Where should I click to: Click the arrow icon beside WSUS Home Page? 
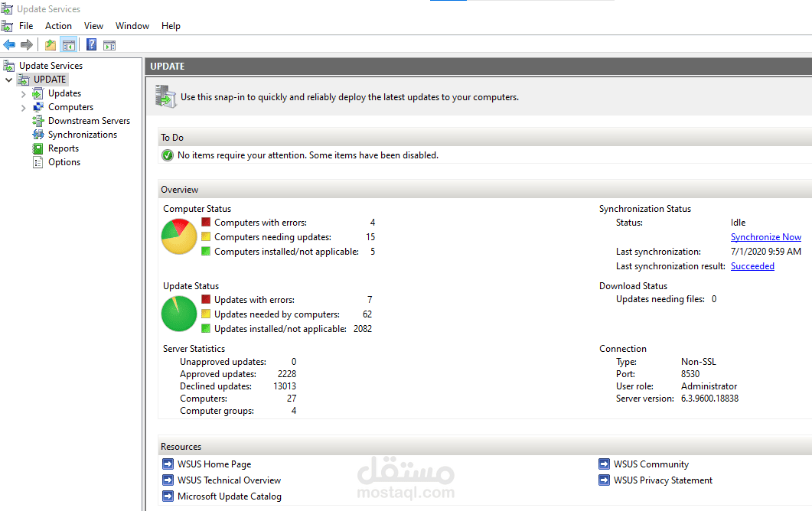click(x=168, y=464)
